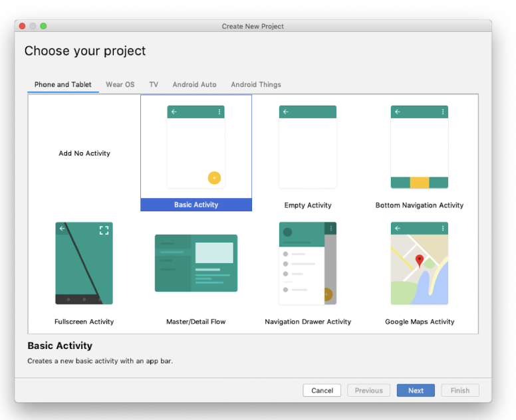Click the Master/Detail Flow label
This screenshot has height=420, width=516.
[195, 322]
